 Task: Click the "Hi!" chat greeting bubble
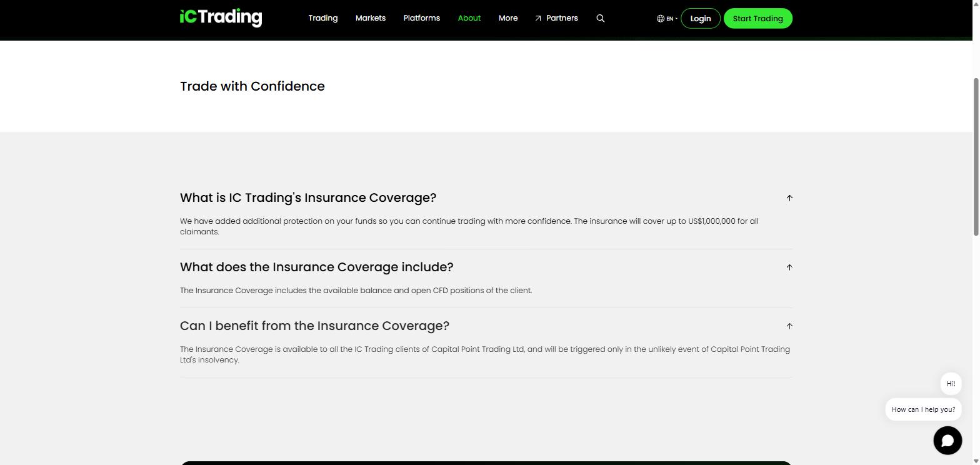click(951, 384)
